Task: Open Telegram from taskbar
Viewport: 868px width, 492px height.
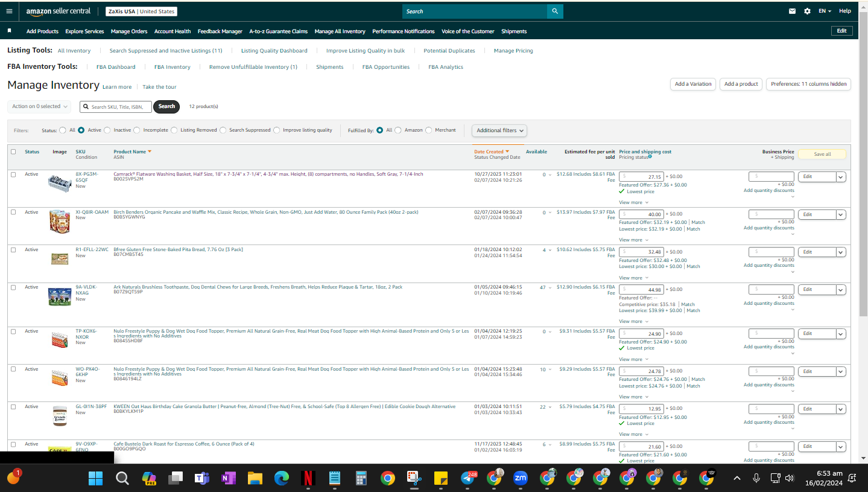Action: (x=467, y=479)
